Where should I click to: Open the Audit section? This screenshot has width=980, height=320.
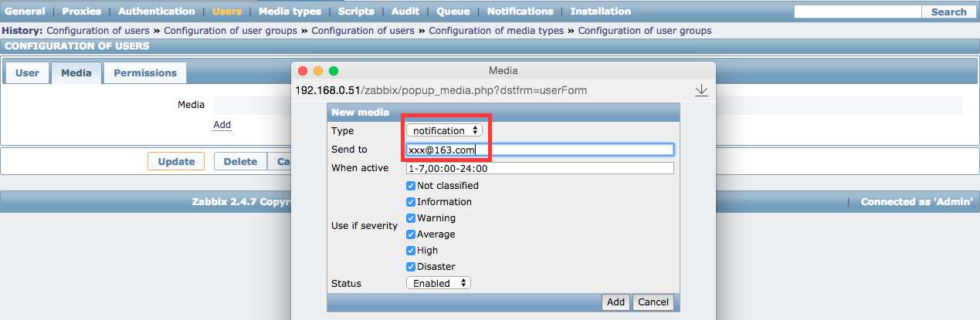pos(405,12)
